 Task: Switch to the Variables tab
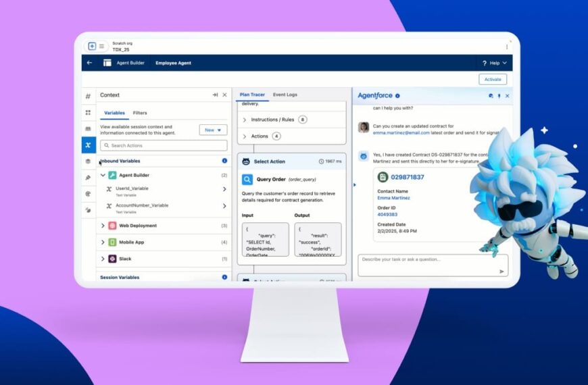coord(114,113)
